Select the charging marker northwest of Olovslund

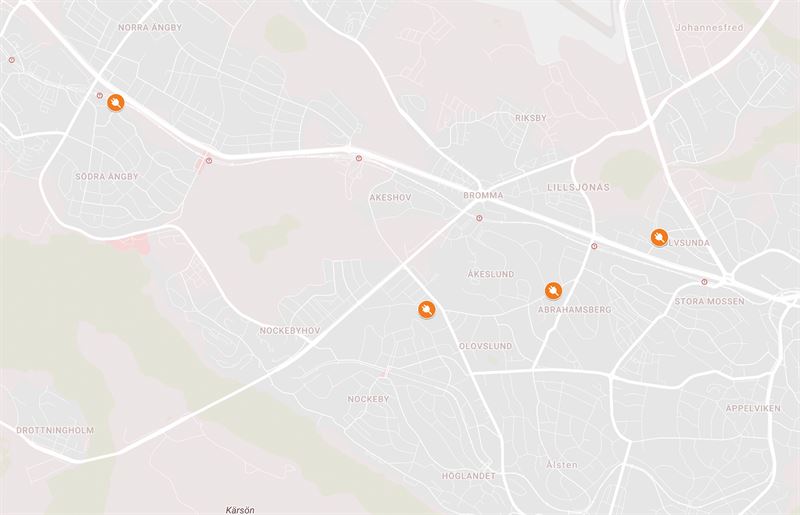coord(427,309)
